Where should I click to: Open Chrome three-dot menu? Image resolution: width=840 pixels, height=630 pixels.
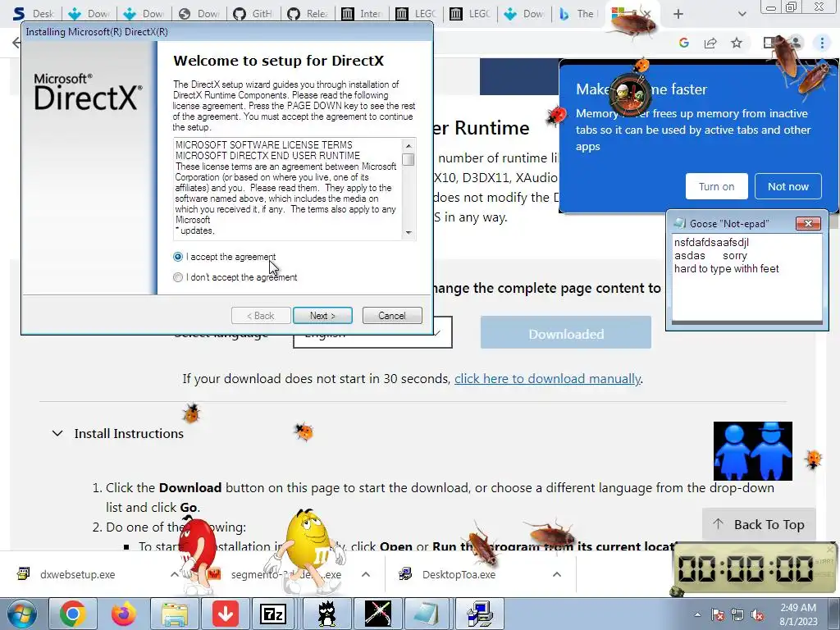822,43
